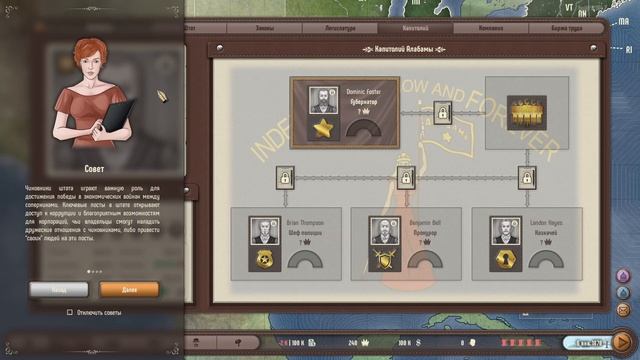The width and height of the screenshot is (640, 360).
Task: Click the document icon next to 100 K
Action: coord(312,343)
